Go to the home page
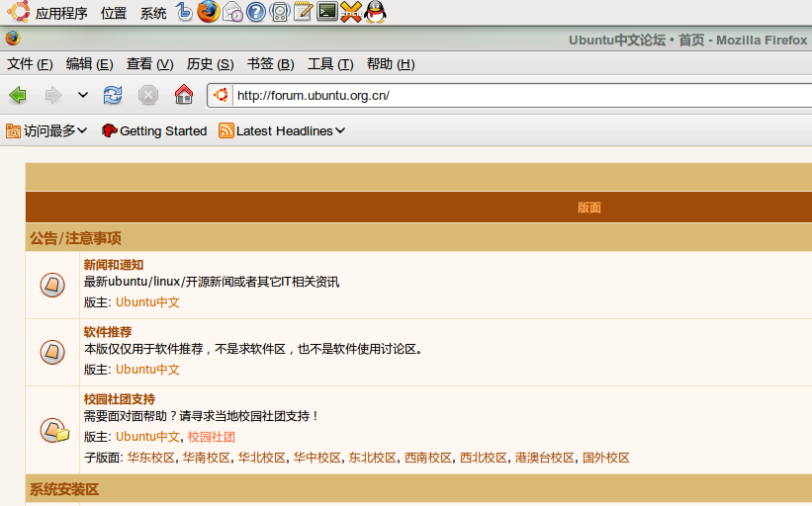812x506 pixels. coord(184,95)
